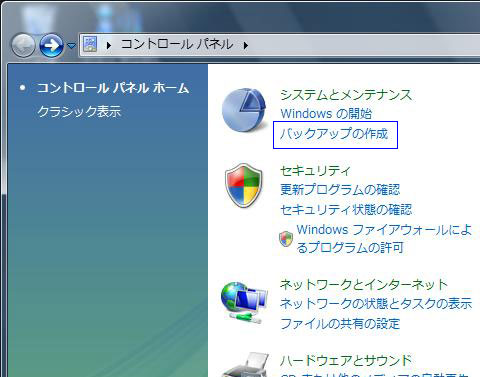
Task: Open the ネットワークとインターネット category
Action: (363, 284)
